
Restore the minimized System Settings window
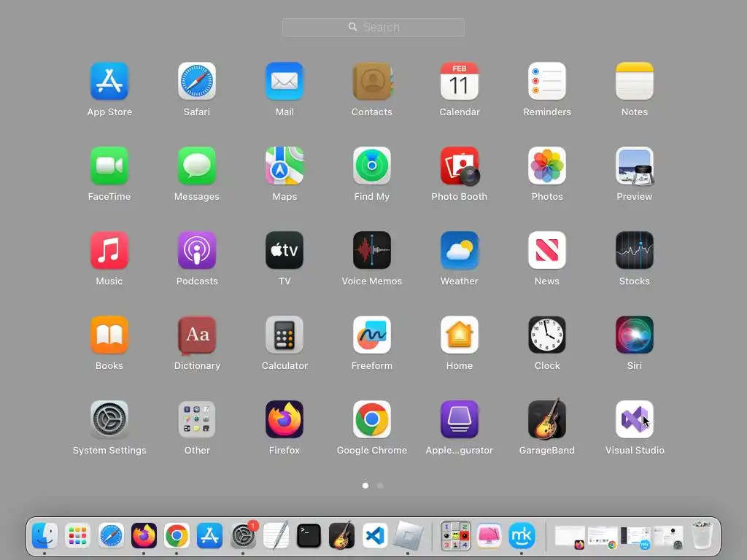point(668,537)
